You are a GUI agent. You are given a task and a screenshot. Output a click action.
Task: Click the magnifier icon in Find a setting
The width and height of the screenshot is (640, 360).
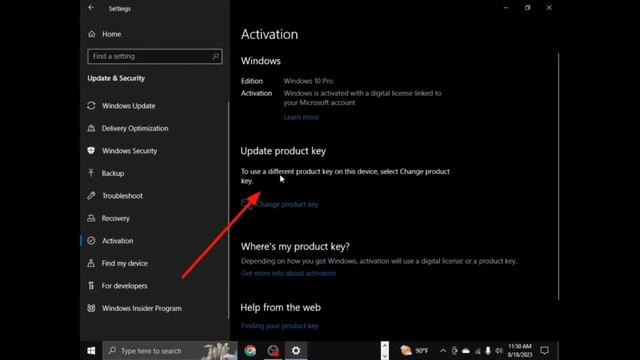[216, 56]
